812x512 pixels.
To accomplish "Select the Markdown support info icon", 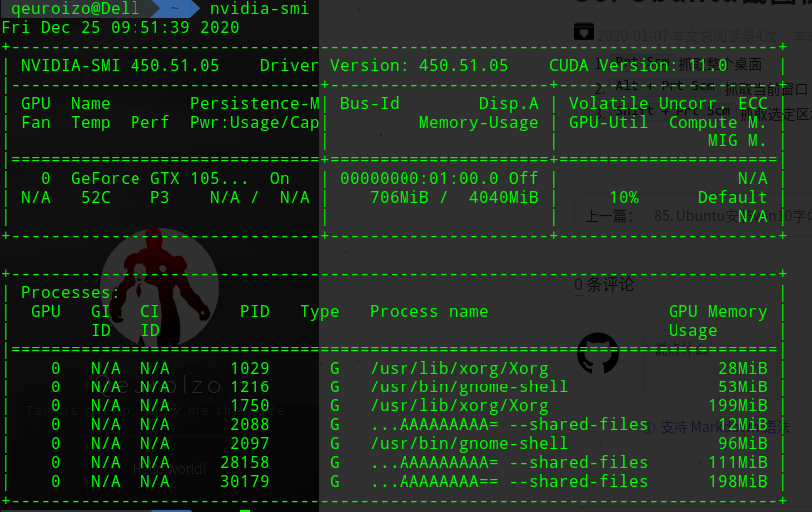I will [x=649, y=426].
